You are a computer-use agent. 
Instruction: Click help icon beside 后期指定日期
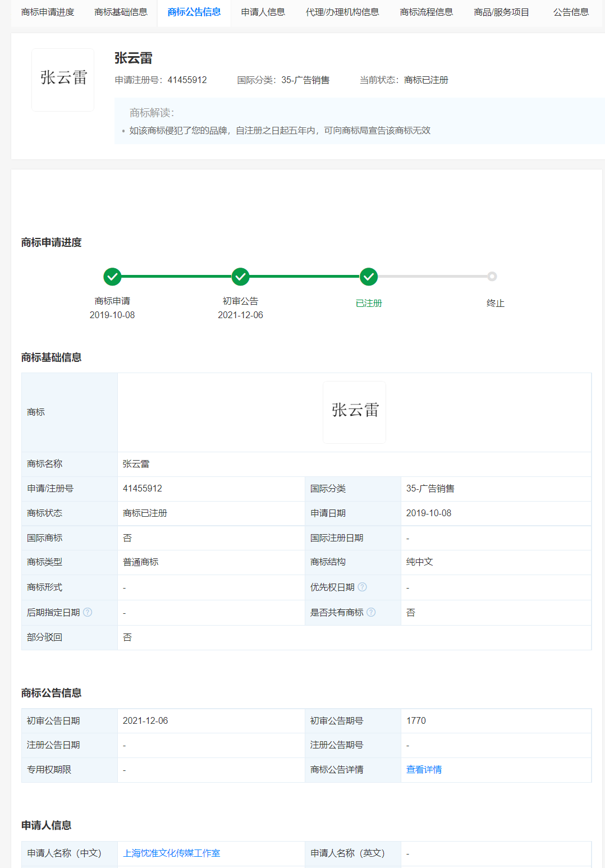coord(88,612)
